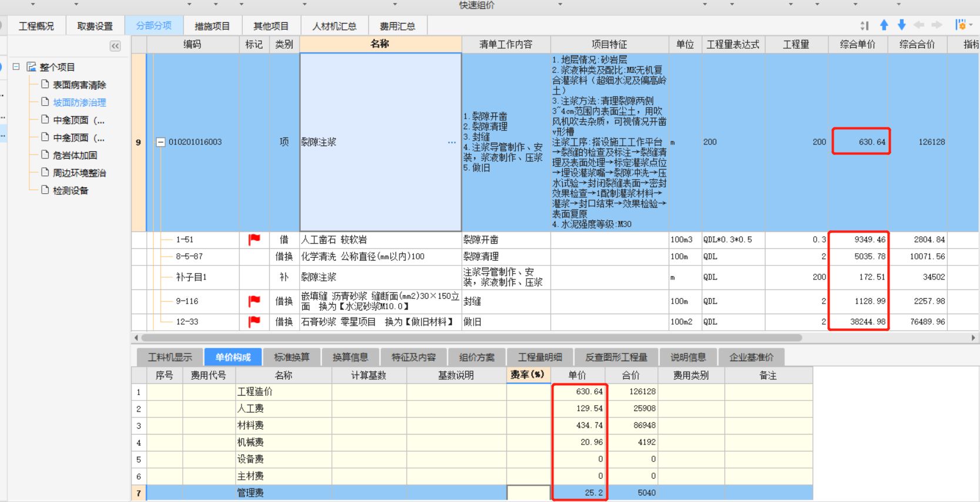Open column settings gear icon
This screenshot has width=980, height=502.
point(961,25)
